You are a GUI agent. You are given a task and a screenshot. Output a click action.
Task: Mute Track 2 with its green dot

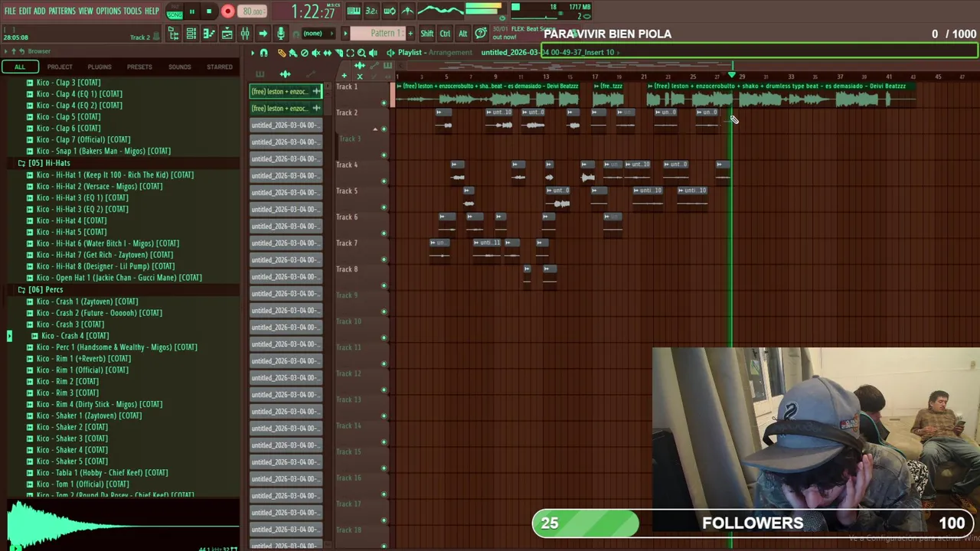tap(384, 129)
